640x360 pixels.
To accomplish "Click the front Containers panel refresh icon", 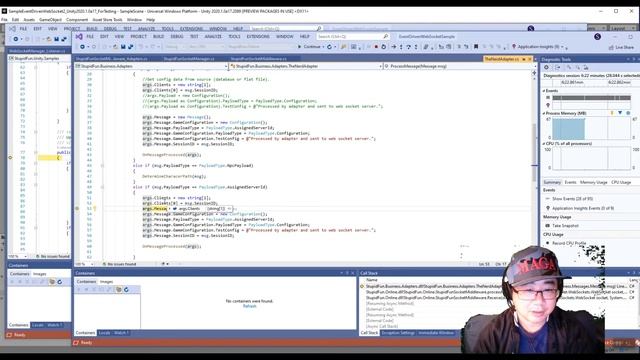I will pos(127,289).
